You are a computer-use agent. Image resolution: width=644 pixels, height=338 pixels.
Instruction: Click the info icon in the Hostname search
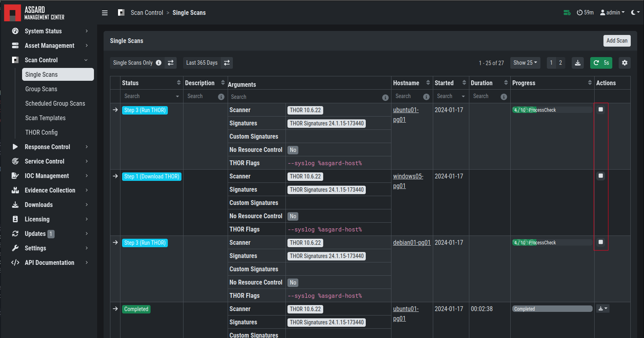click(x=426, y=97)
